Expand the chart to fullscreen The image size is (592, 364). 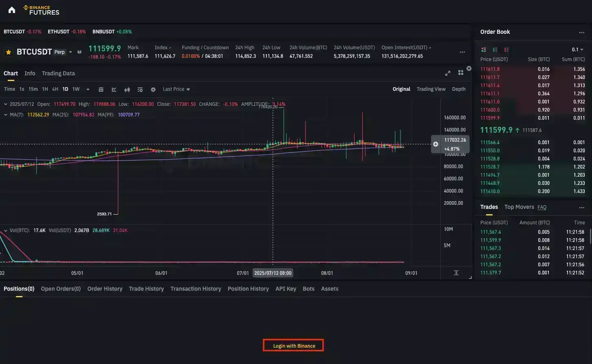[x=448, y=73]
